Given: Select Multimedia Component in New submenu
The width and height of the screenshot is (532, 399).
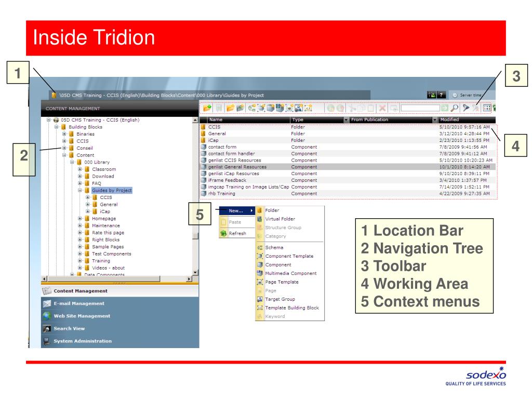Looking at the screenshot, I should click(291, 273).
